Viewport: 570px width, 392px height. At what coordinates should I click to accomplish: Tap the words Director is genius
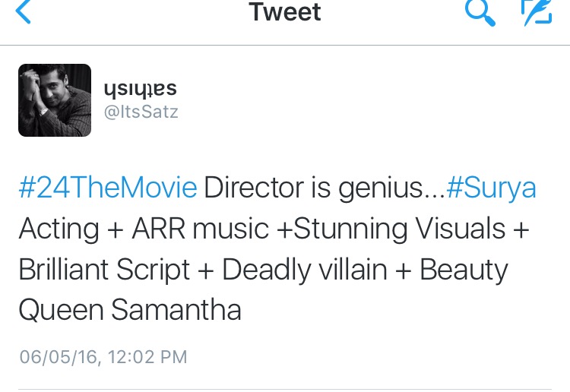pyautogui.click(x=313, y=189)
